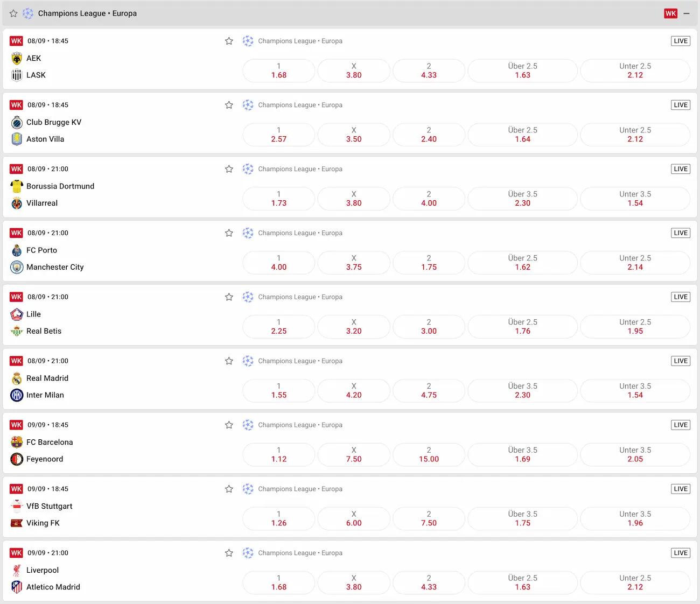Viewport: 700px width, 604px height.
Task: Toggle favorite star for Champions League header
Action: (13, 13)
